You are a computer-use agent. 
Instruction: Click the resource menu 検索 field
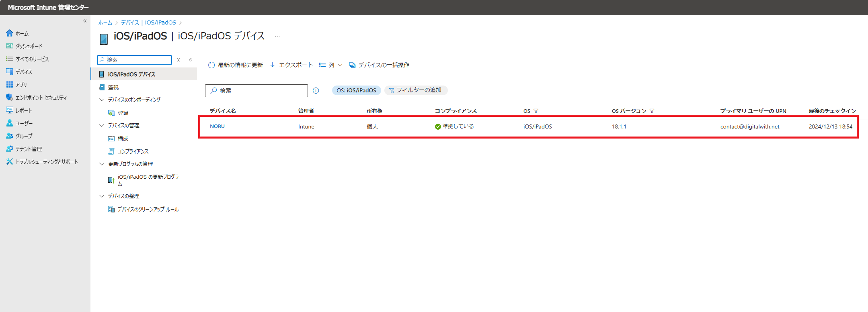pyautogui.click(x=134, y=60)
